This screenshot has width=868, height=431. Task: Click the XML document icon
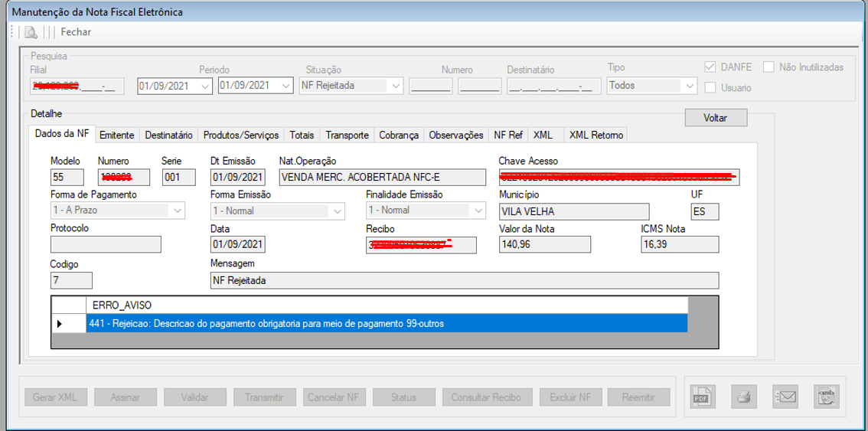pos(827,396)
